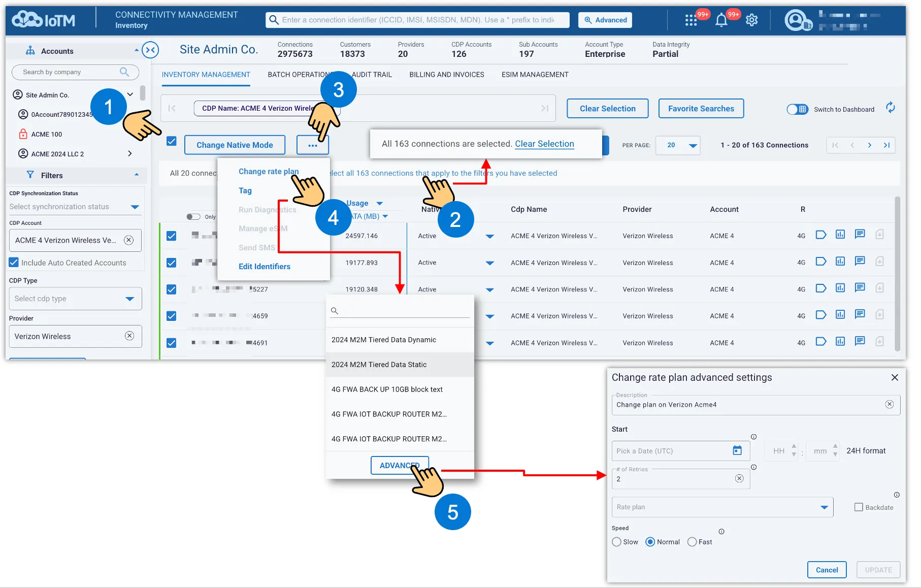Collapse the Accounts section

tap(137, 50)
